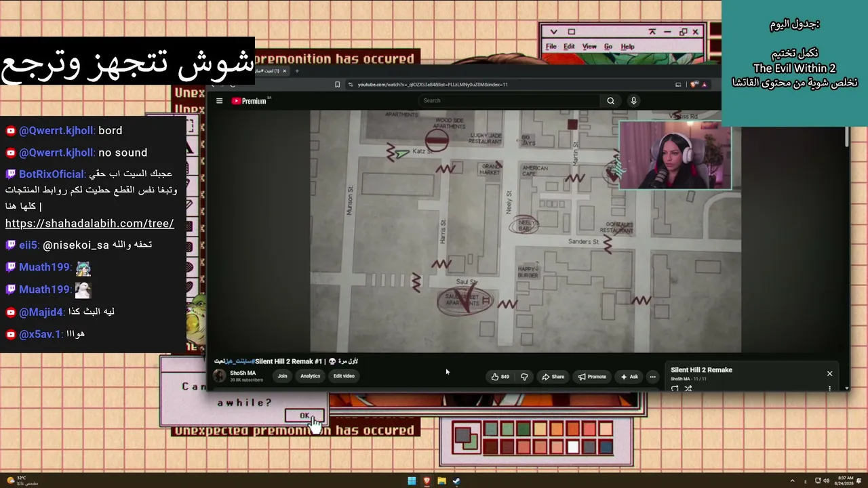This screenshot has height=488, width=868.
Task: Open File Explorer from the taskbar
Action: (x=441, y=481)
